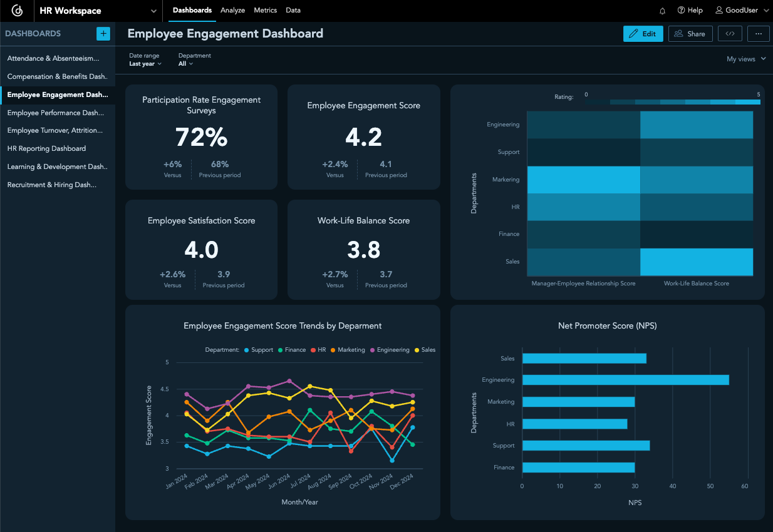Open the Metrics section
This screenshot has height=532, width=773.
[265, 11]
